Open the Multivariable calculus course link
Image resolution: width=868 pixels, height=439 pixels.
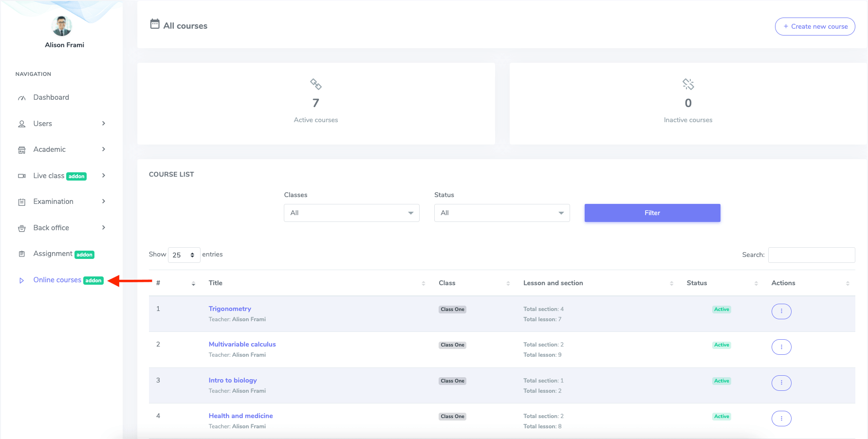242,344
